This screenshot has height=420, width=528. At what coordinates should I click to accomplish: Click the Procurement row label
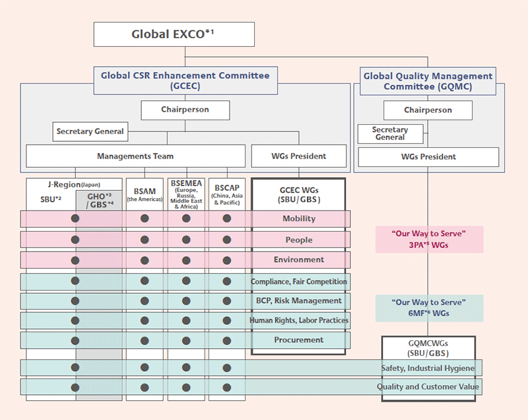[299, 340]
